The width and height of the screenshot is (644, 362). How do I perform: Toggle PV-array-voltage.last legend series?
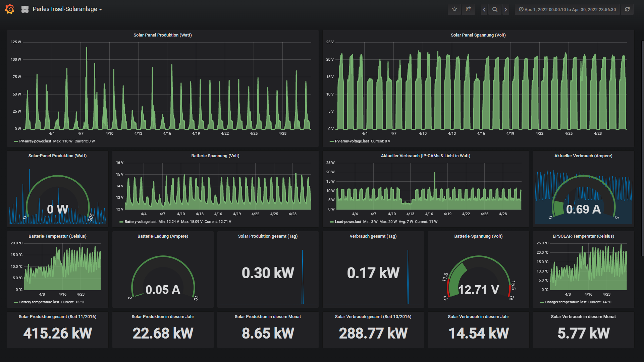tap(352, 141)
